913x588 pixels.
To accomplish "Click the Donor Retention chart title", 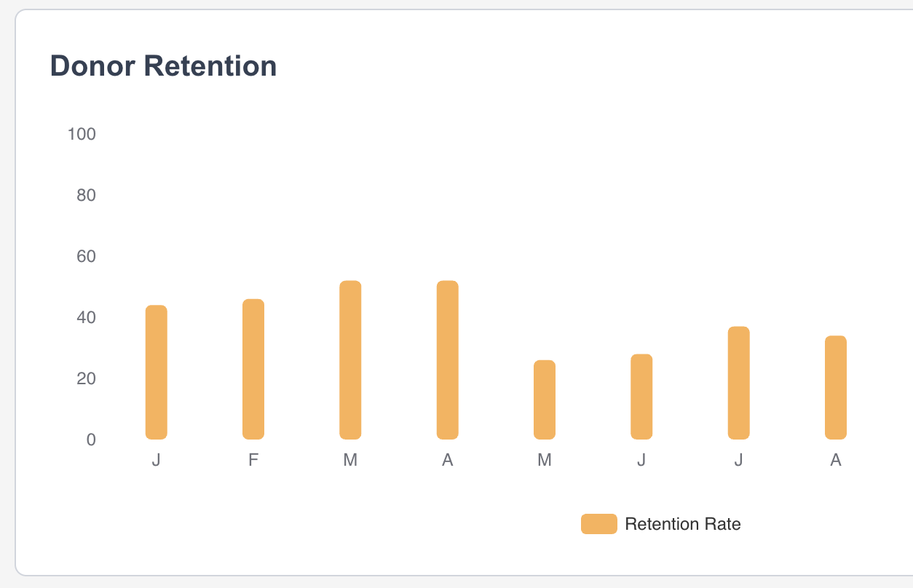I will [x=163, y=66].
